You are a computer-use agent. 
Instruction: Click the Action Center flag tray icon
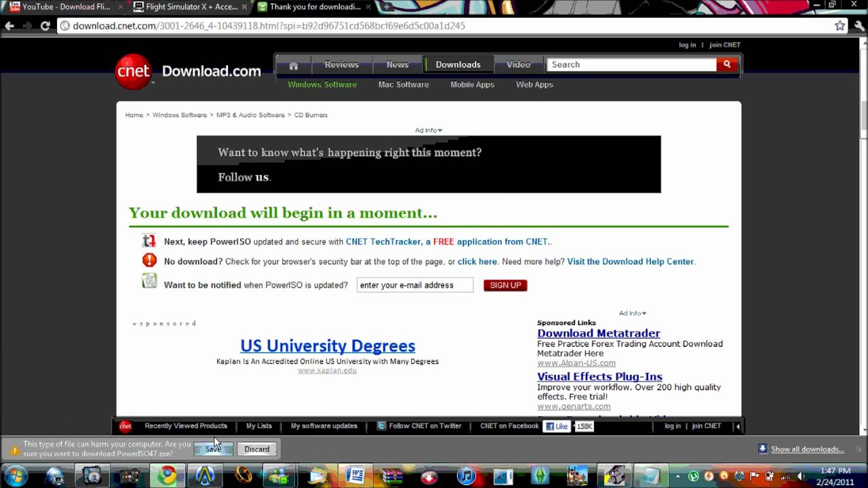coord(755,476)
